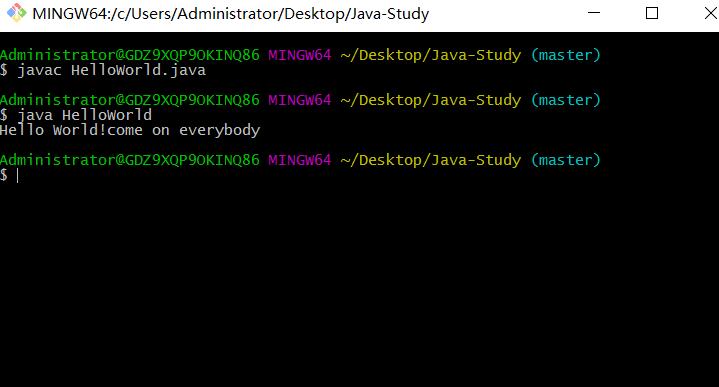719x387 pixels.
Task: Place cursor at the empty last prompt
Action: (18, 175)
